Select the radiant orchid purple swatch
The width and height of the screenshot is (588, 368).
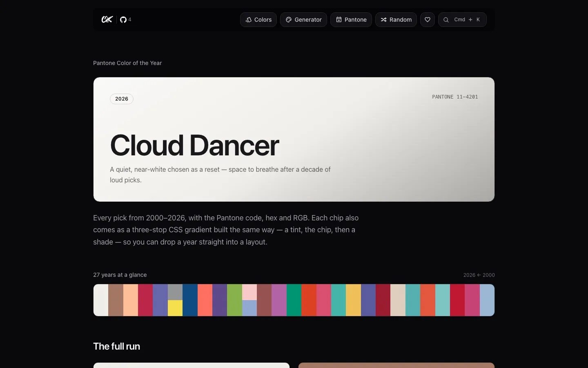[279, 300]
